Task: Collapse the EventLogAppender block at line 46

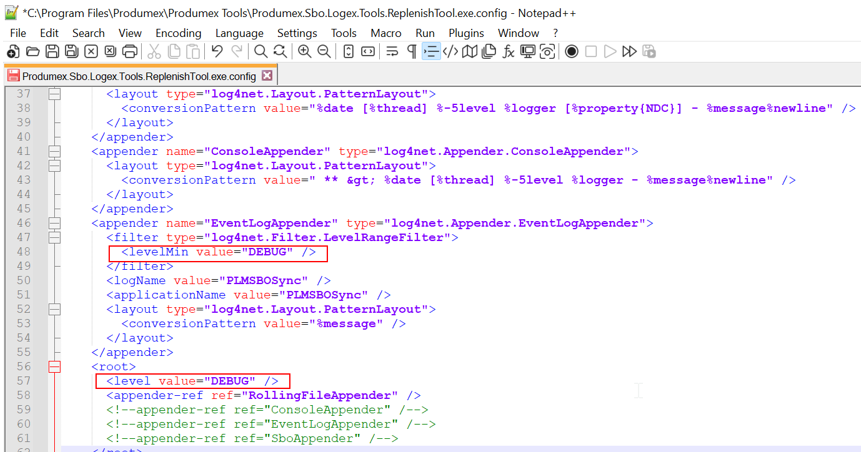Action: [54, 223]
